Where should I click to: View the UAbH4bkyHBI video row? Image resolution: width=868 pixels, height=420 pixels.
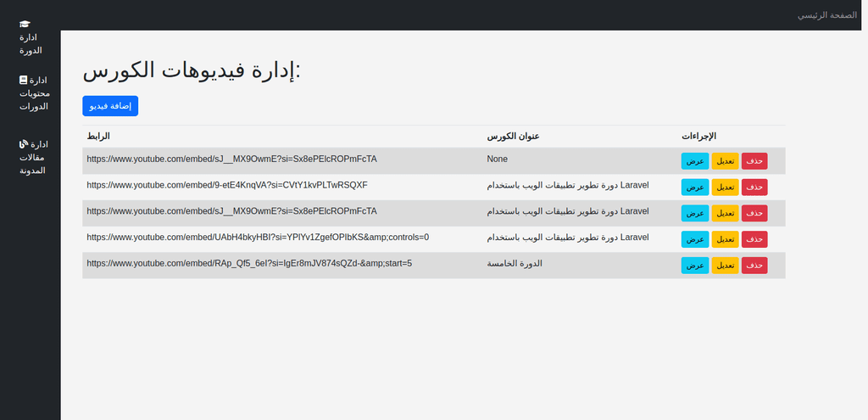point(695,238)
